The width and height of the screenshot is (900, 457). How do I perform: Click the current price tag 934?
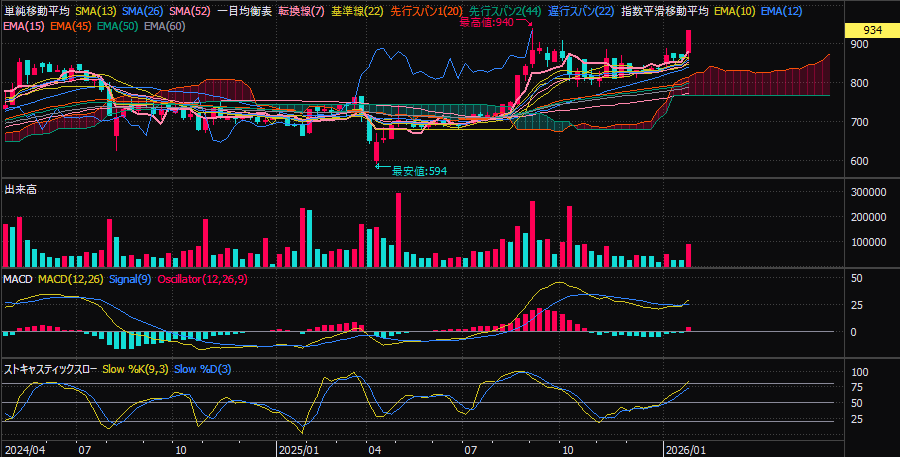[x=872, y=31]
